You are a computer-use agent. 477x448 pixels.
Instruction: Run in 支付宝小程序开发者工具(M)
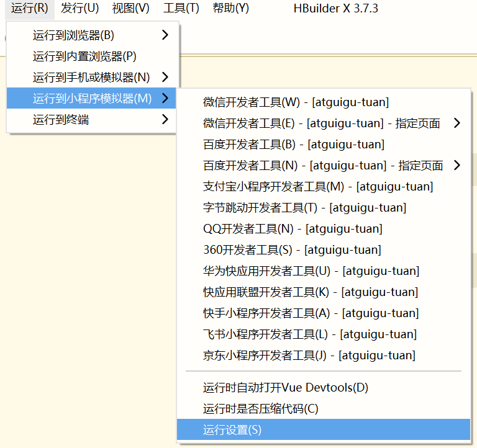(x=318, y=187)
